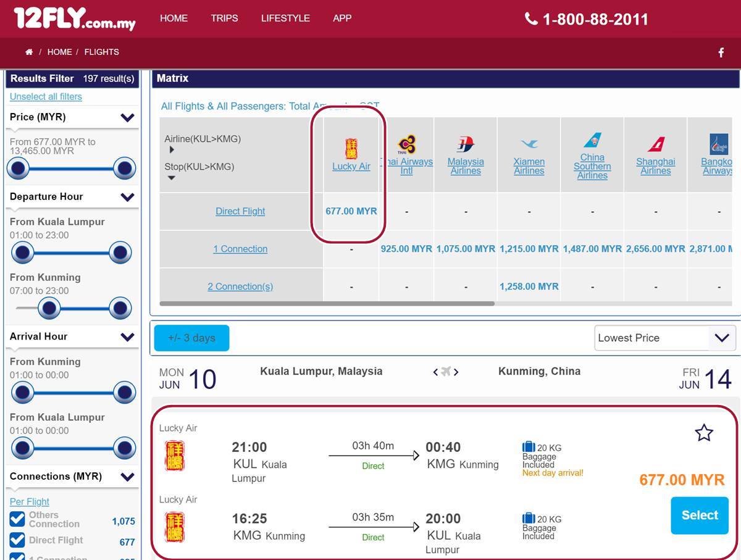Screen dimensions: 741x560
Task: Click the Select button for Lucky Air flight
Action: coord(700,516)
